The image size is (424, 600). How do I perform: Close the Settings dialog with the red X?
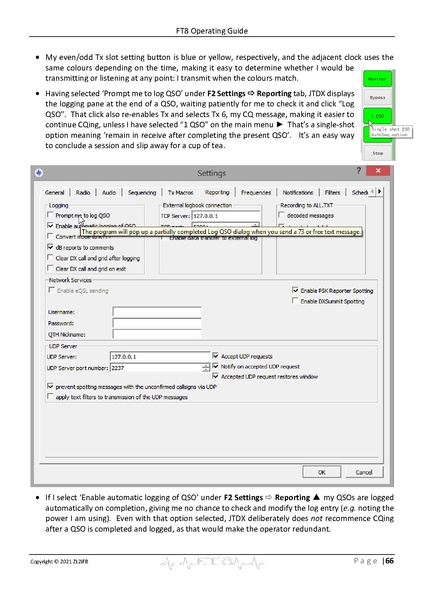click(x=378, y=171)
